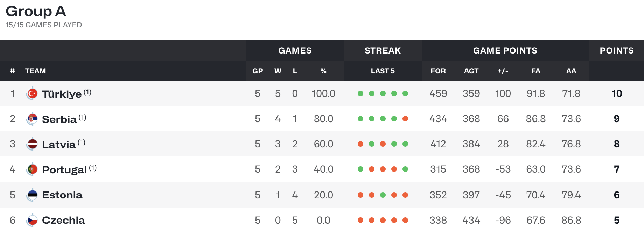Click the Czechia flag icon

[x=32, y=220]
